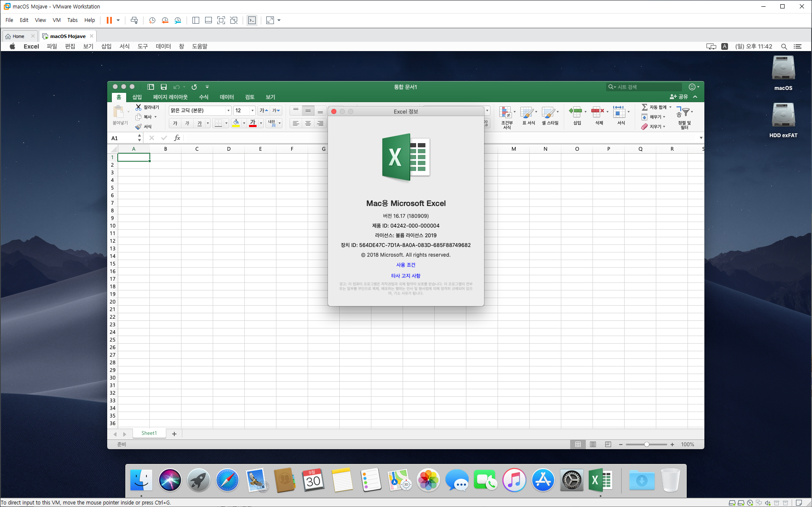Screen dimensions: 812x507
Task: Open Safari from the Dock
Action: point(227,480)
